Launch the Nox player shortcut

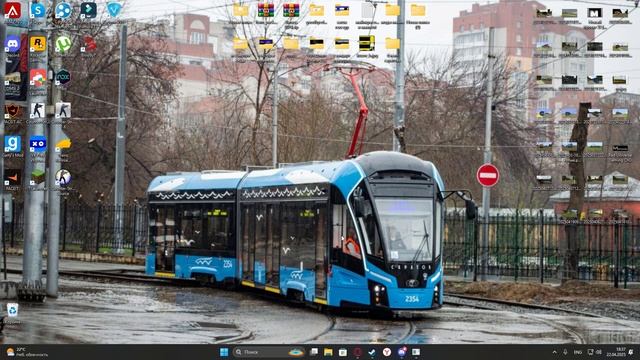pyautogui.click(x=63, y=77)
